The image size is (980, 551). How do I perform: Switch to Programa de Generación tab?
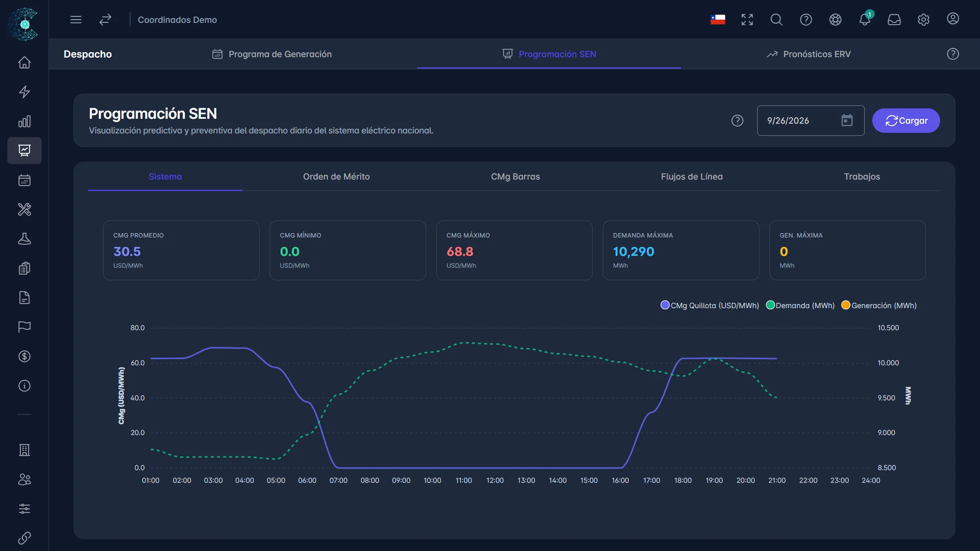(x=272, y=54)
